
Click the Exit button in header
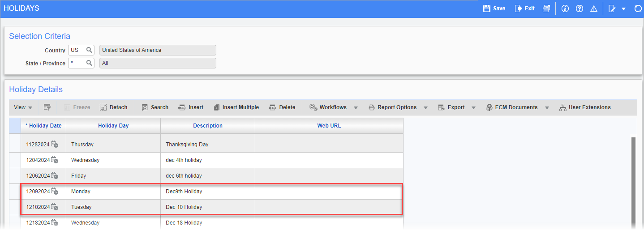coord(525,9)
